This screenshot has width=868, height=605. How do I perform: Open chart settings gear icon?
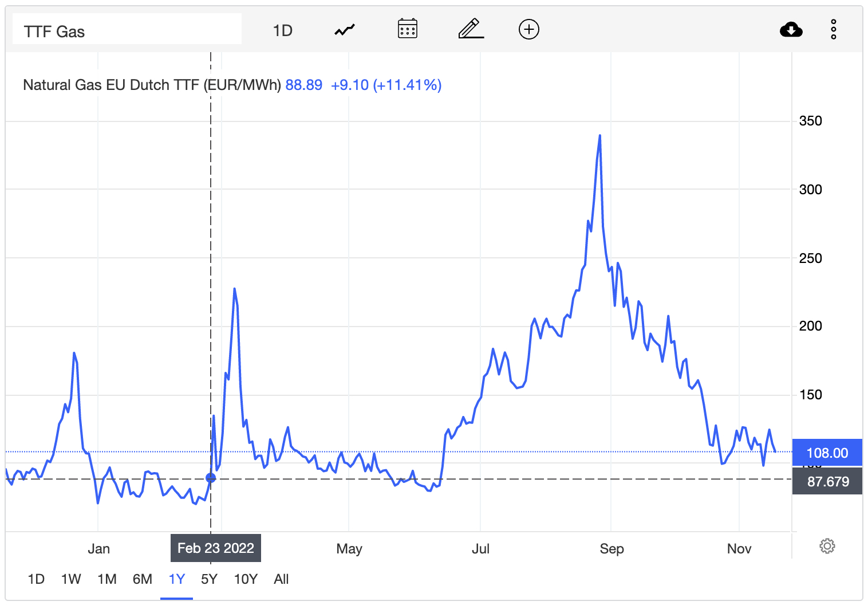point(827,546)
